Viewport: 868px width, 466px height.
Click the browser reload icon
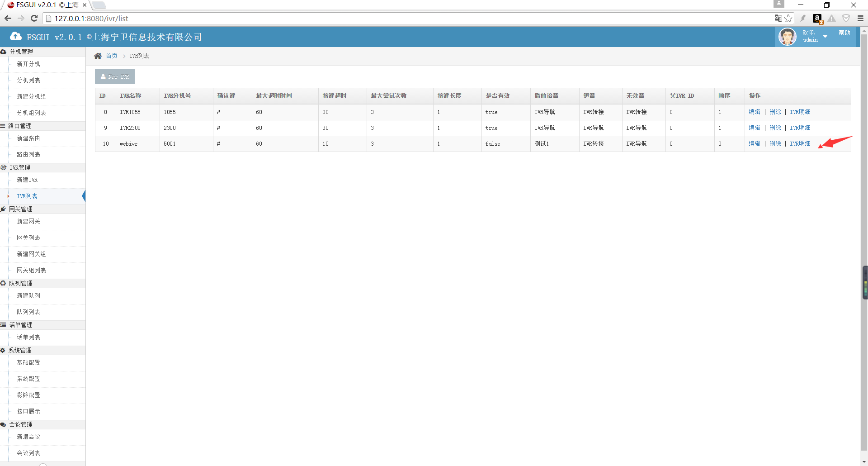34,19
